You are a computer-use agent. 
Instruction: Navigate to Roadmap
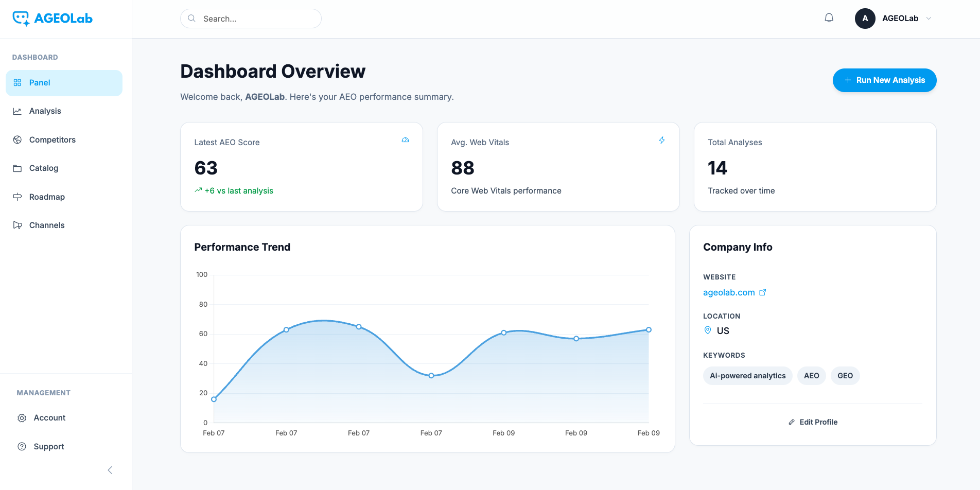47,197
